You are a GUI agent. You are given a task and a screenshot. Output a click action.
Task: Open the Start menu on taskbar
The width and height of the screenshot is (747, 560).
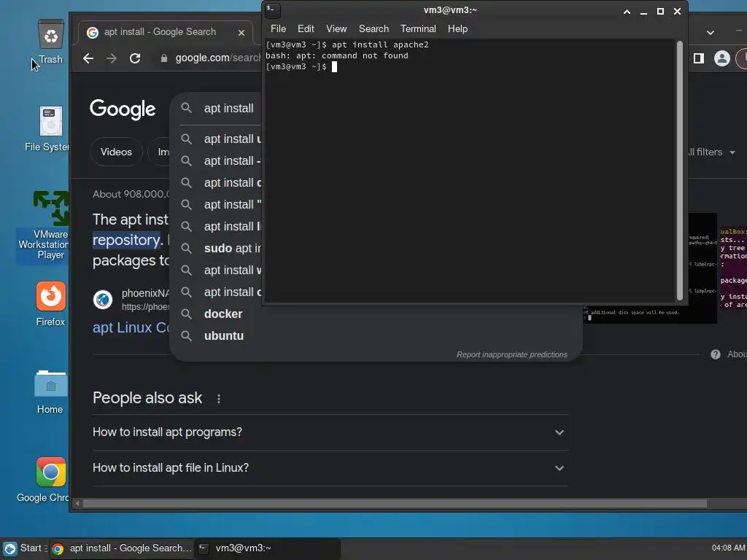point(24,548)
